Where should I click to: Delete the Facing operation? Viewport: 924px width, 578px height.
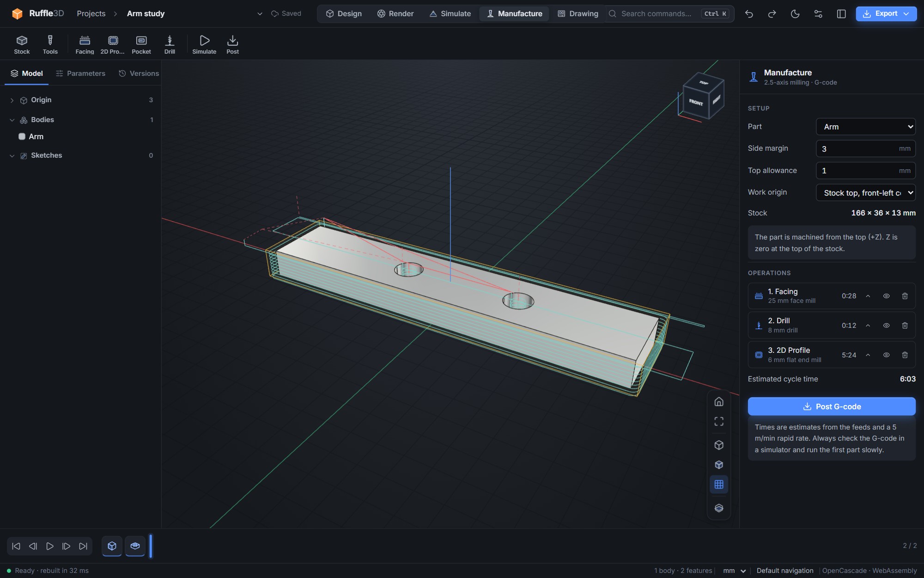(x=905, y=296)
